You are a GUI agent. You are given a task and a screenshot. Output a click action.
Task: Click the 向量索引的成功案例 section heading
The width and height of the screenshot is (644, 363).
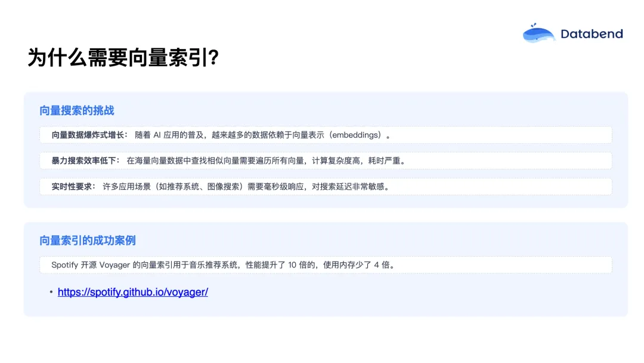[x=88, y=240]
